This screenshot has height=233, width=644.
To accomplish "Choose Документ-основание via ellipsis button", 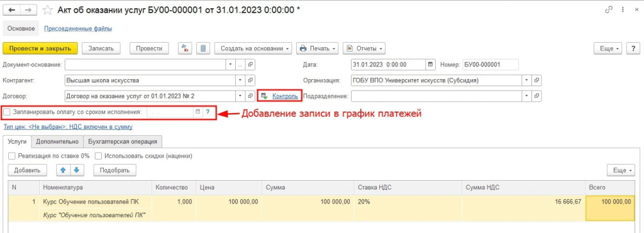I will 241,65.
